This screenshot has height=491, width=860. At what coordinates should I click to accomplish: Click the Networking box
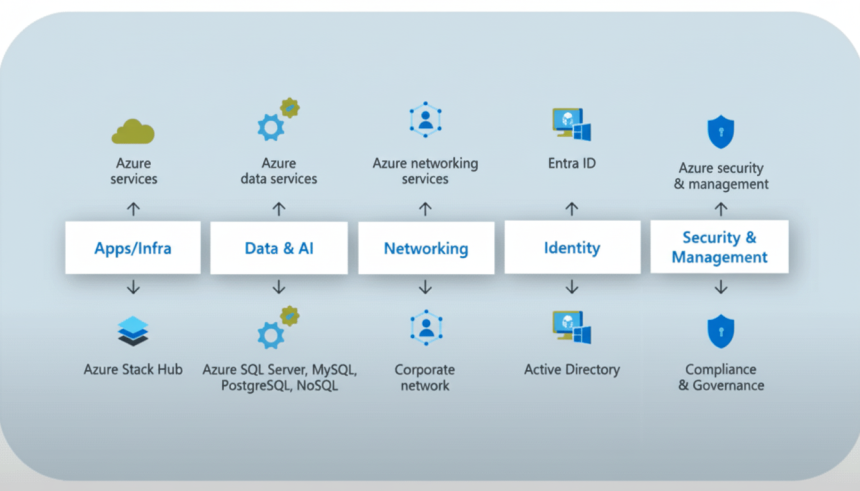425,248
